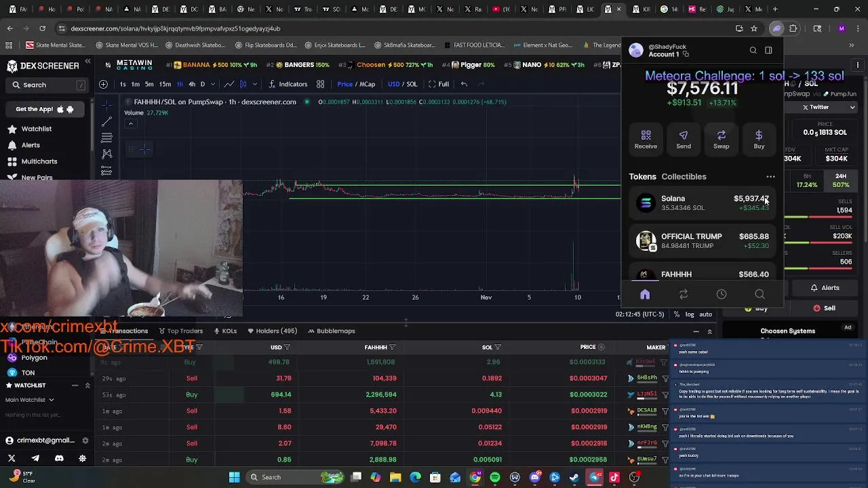Select the Fib retracement lines tool
Viewport: 868px width, 488px height.
tap(106, 138)
